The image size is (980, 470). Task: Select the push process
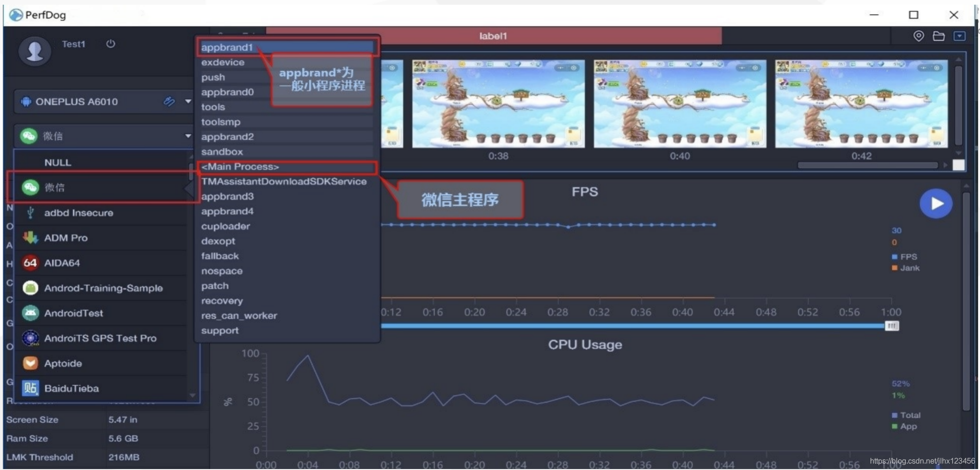[x=287, y=77]
